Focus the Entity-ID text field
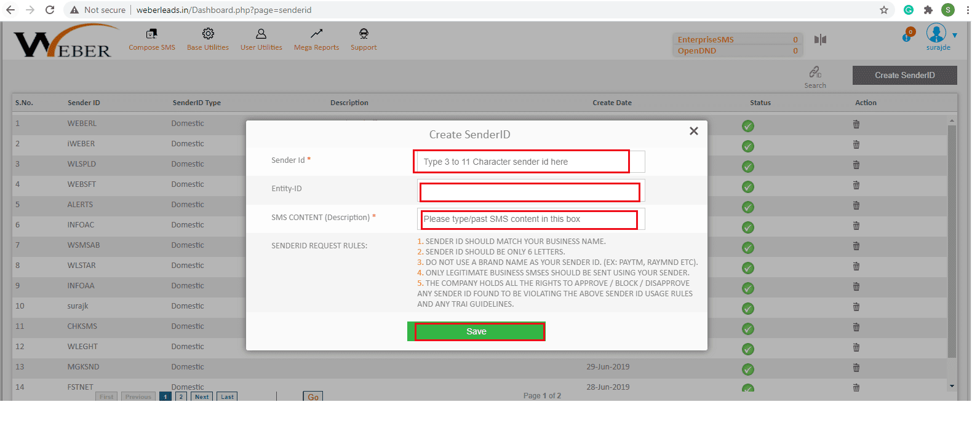Viewport: 980px width, 426px height. [529, 192]
